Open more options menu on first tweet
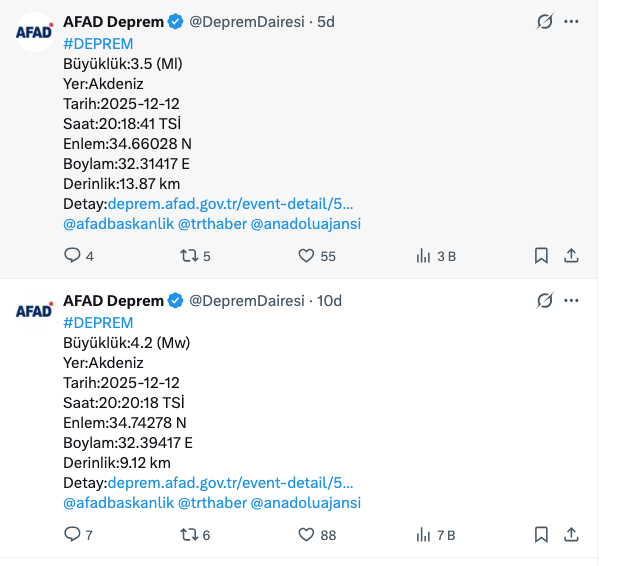The image size is (619, 566). coord(571,22)
